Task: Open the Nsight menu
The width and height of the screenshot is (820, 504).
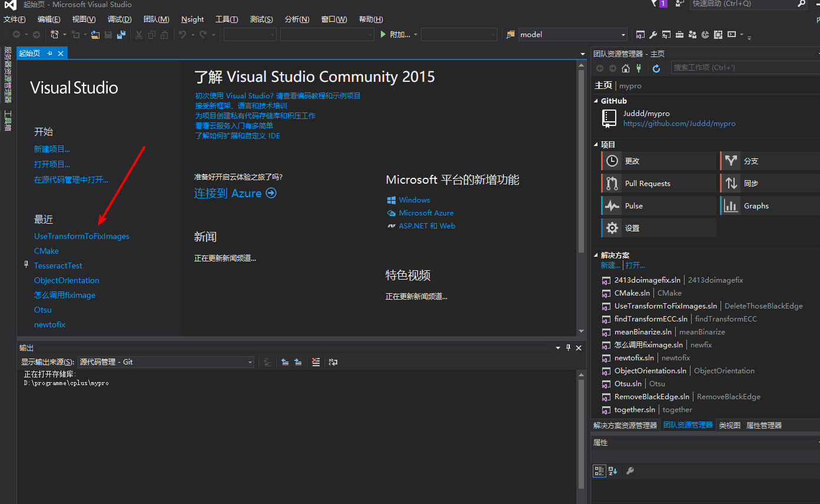Action: tap(192, 19)
